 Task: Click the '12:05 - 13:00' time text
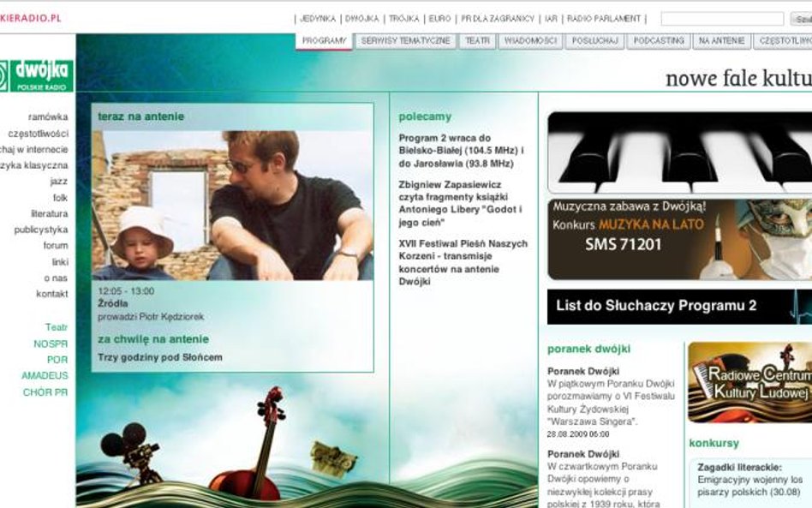point(126,291)
